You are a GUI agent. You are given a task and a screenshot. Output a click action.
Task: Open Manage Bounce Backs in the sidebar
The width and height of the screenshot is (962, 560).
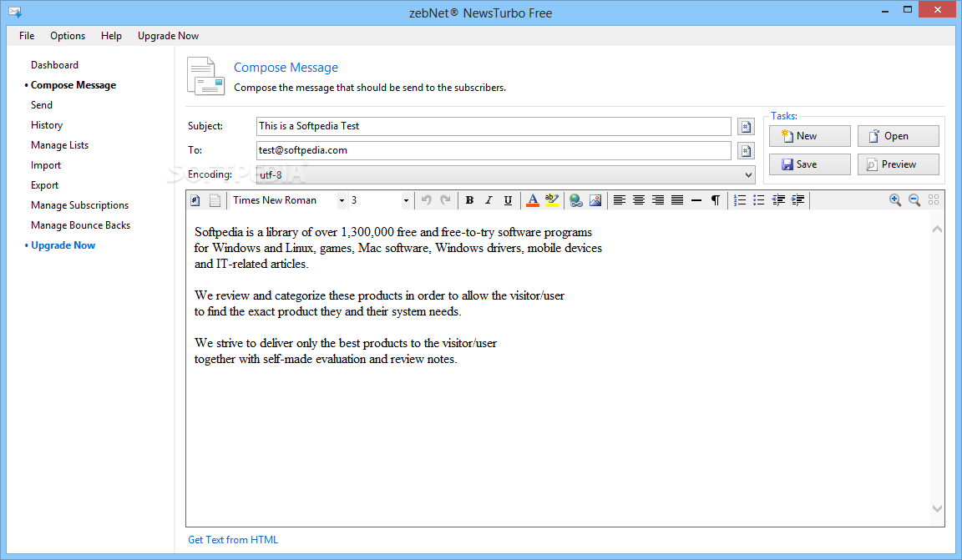pos(80,225)
